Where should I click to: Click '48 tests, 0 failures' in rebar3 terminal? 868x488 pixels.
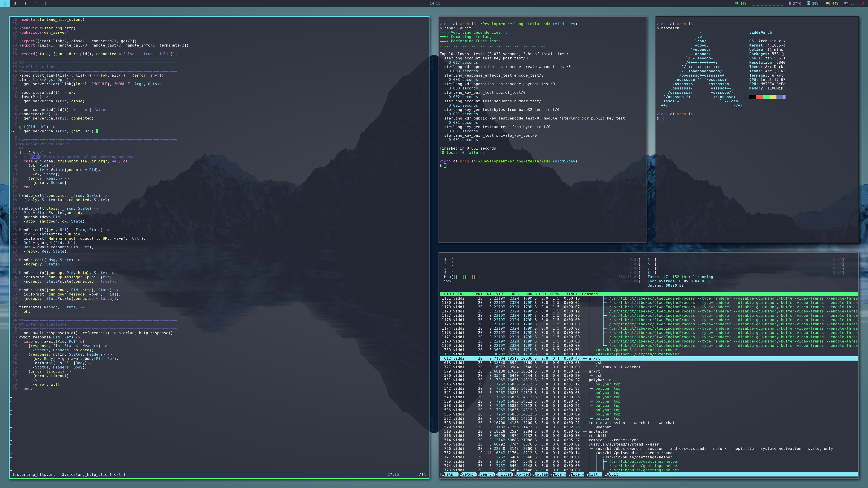pos(462,152)
